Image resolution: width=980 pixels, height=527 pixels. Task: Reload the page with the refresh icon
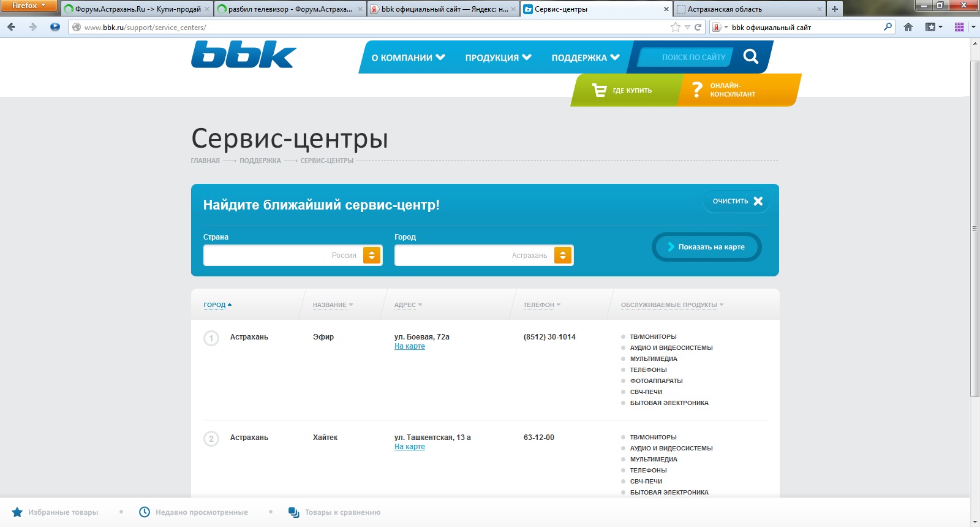(x=698, y=27)
